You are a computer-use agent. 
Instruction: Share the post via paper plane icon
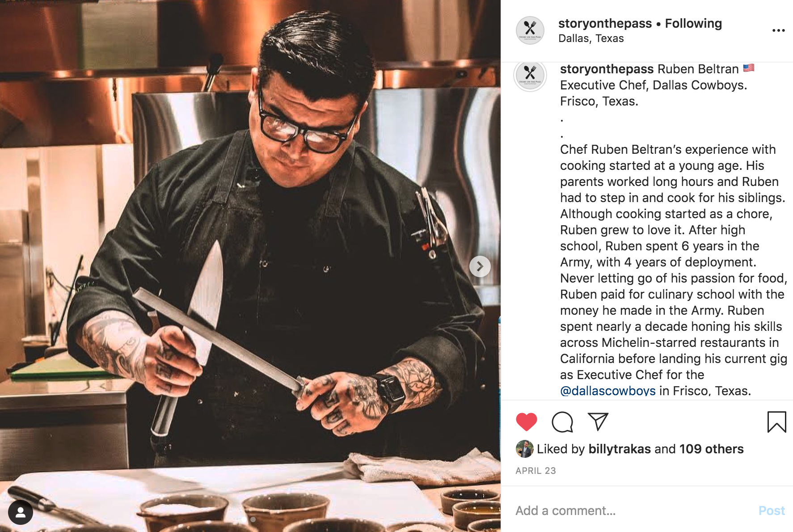[x=598, y=422]
